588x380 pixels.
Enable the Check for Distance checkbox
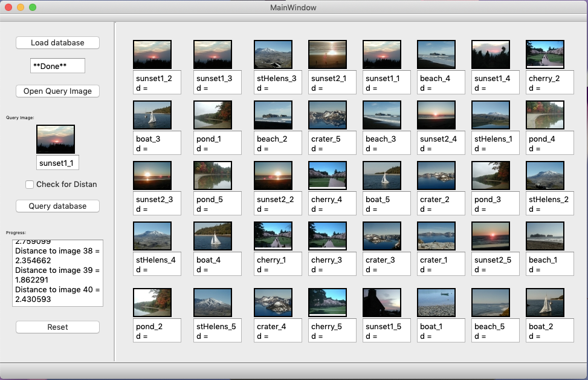pyautogui.click(x=30, y=185)
